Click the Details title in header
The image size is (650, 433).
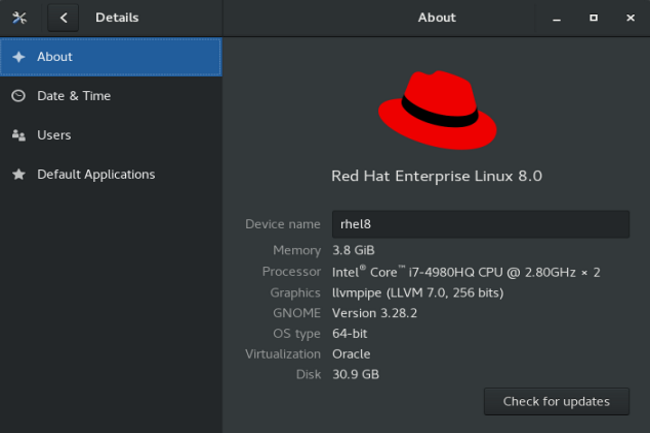coord(117,18)
